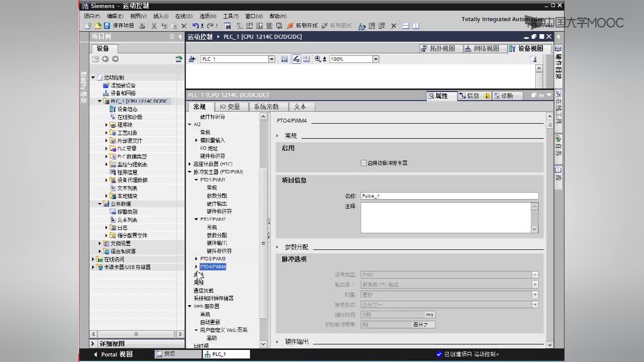Click the forward arrow in project tree
Image resolution: width=644 pixels, height=362 pixels.
(115, 59)
